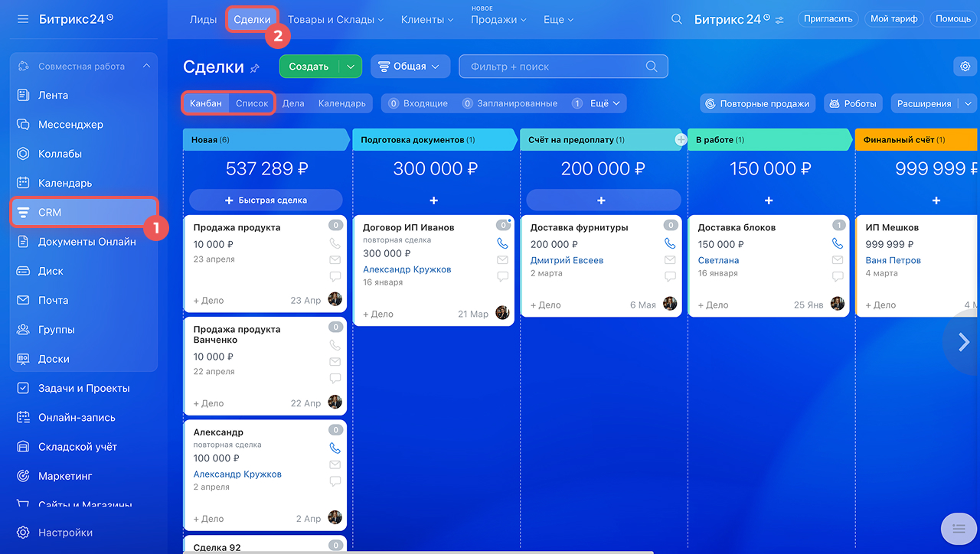Viewport: 980px width, 554px height.
Task: Switch to Календарь view tab
Action: point(341,103)
